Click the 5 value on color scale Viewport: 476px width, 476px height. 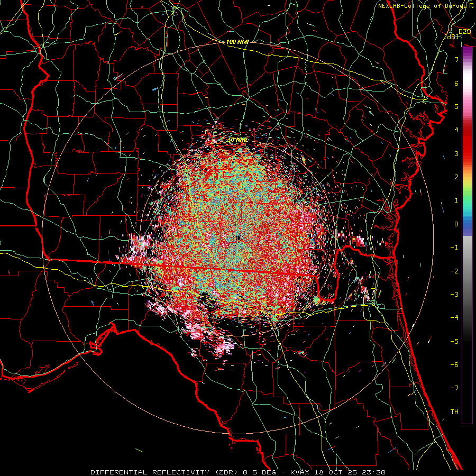(456, 106)
